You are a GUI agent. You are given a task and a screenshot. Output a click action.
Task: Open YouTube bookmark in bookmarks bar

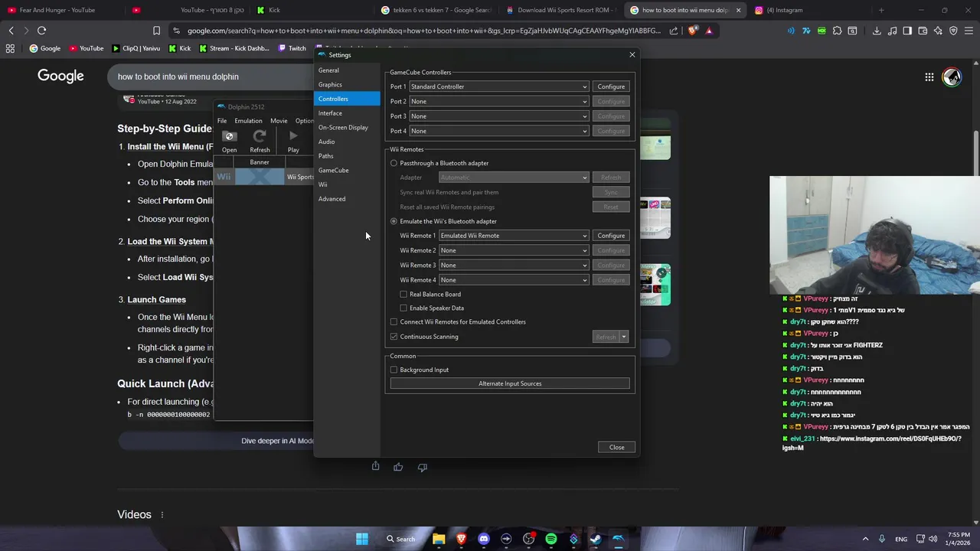click(87, 48)
